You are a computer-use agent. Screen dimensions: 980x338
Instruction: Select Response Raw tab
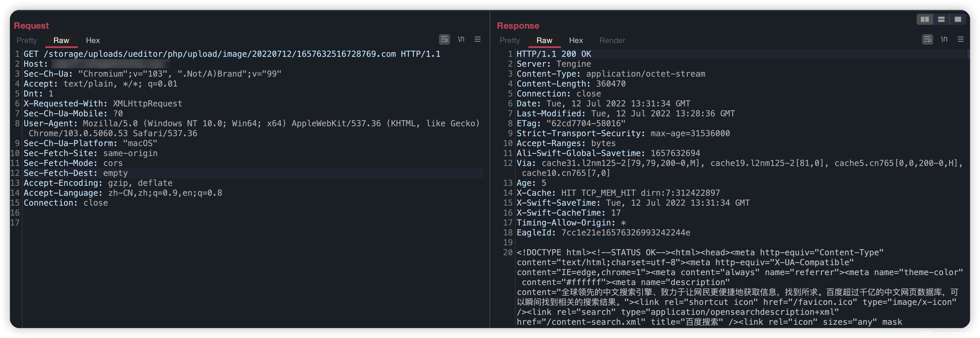(x=544, y=40)
